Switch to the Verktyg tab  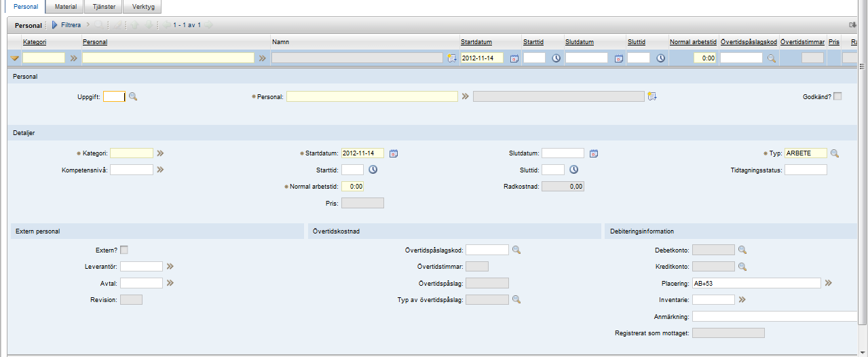(x=143, y=6)
